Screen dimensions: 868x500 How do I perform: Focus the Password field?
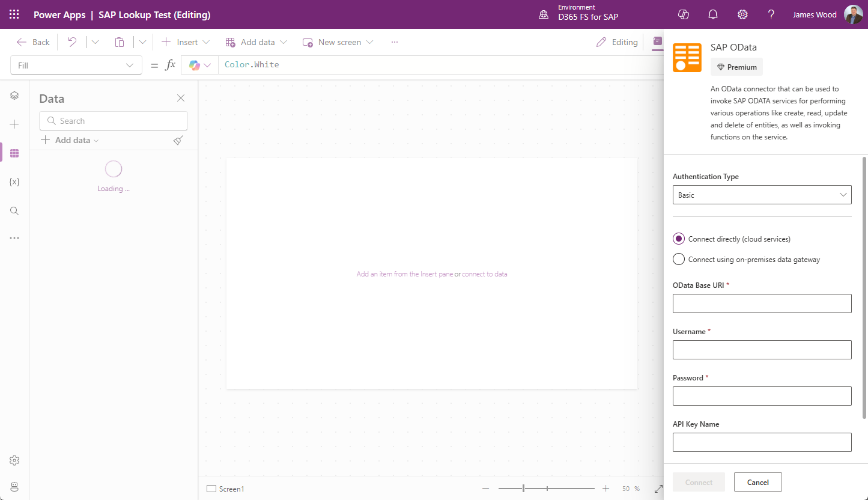[x=762, y=396]
